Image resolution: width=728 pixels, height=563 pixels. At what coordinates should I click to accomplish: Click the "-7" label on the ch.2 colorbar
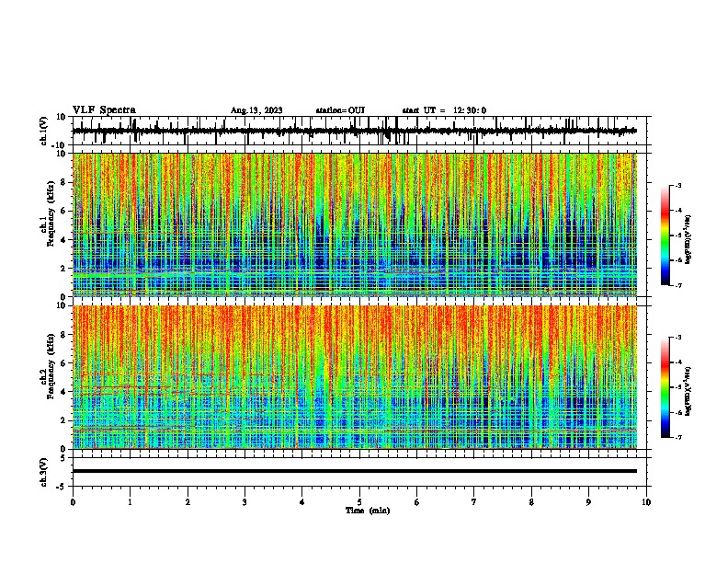pyautogui.click(x=678, y=437)
